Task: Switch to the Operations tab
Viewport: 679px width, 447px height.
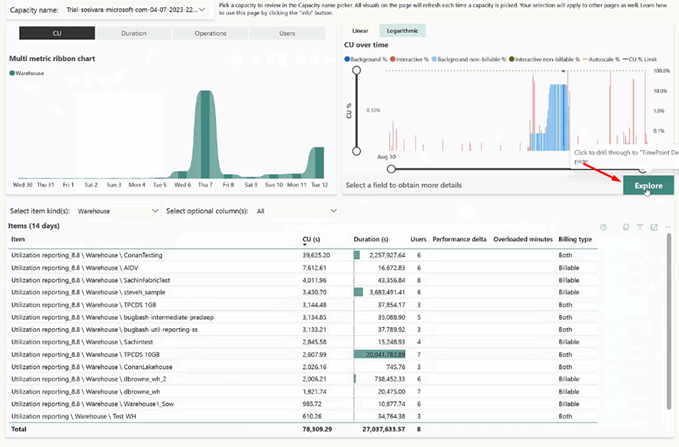Action: [210, 33]
